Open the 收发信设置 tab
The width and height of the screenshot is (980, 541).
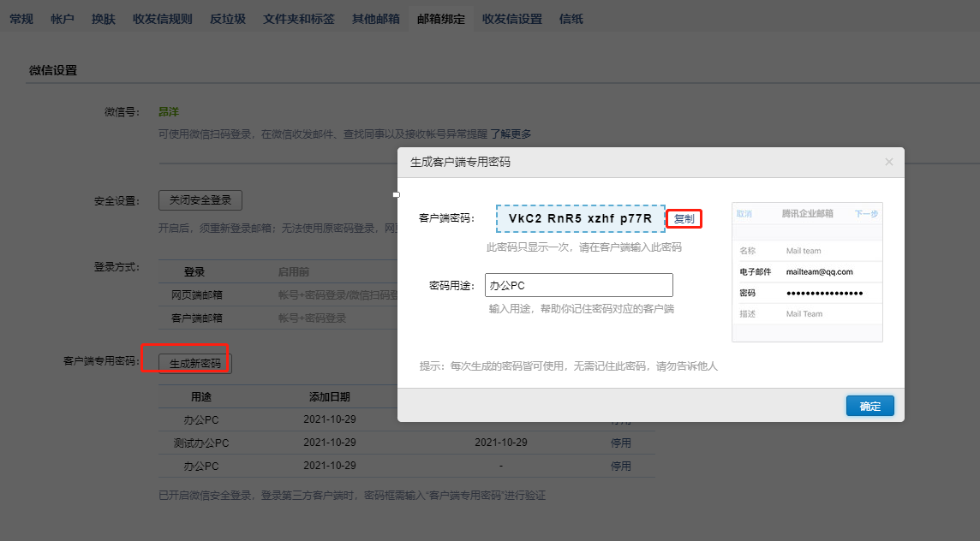[512, 18]
